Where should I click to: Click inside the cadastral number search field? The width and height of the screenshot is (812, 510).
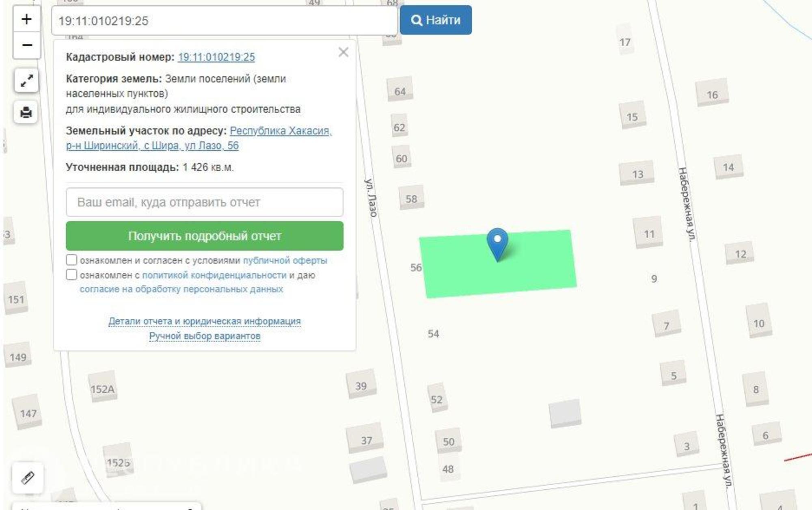[224, 21]
